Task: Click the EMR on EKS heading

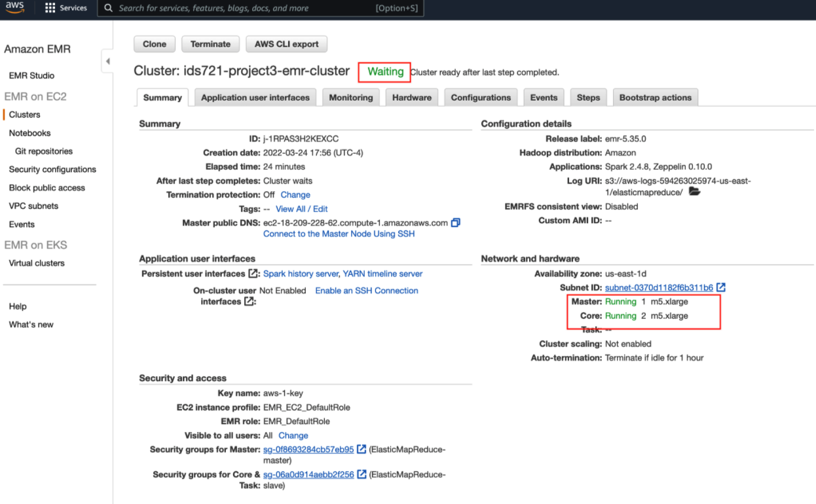Action: [35, 245]
